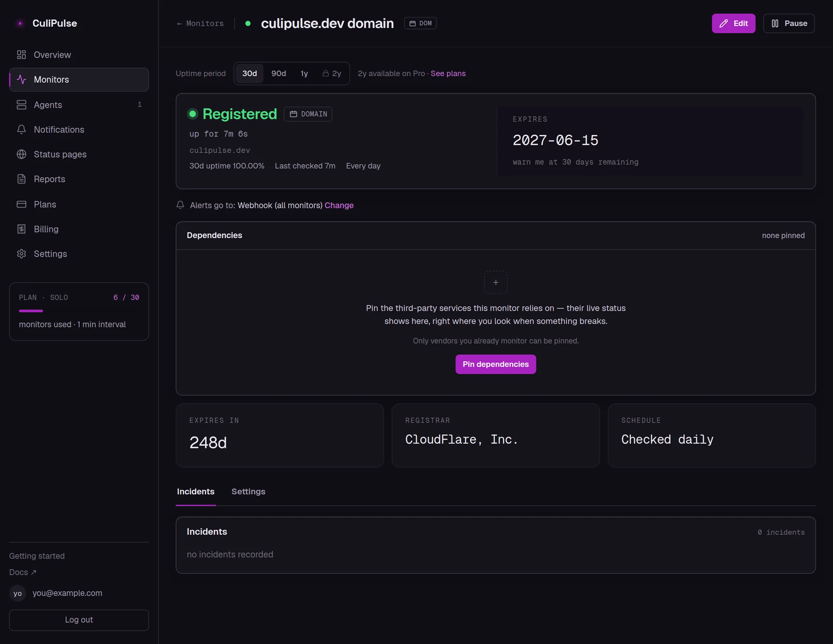Click the Plans card icon
Screen dimensions: 833x644
click(x=21, y=204)
